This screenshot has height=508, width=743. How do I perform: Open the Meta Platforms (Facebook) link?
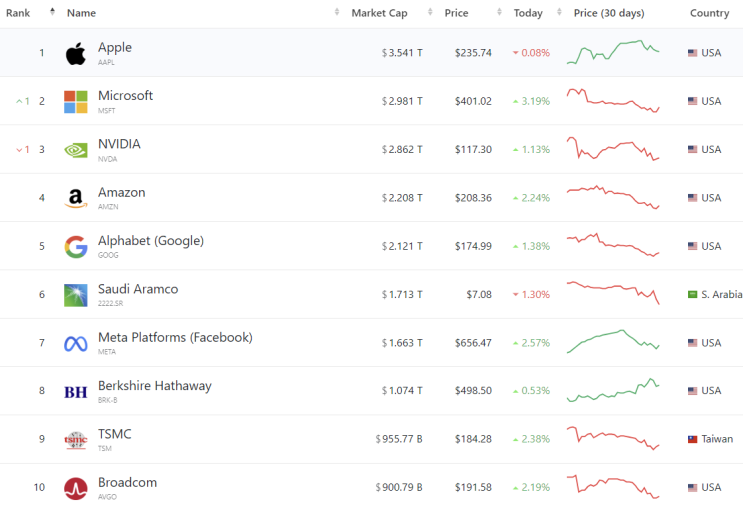tap(175, 338)
